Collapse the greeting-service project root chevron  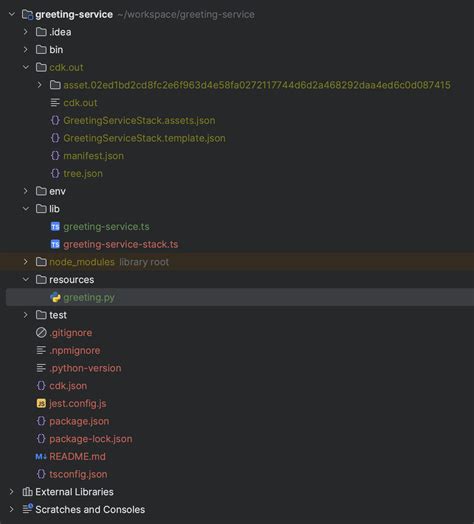pyautogui.click(x=12, y=14)
